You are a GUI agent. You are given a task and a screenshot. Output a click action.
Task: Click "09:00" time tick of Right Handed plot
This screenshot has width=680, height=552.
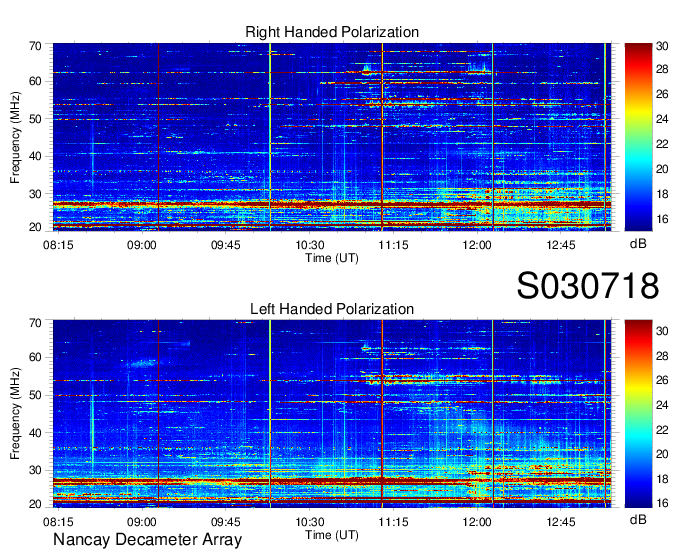coord(142,245)
